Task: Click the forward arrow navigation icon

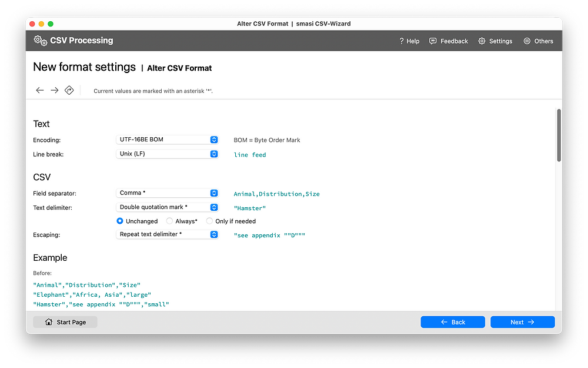Action: [x=54, y=90]
